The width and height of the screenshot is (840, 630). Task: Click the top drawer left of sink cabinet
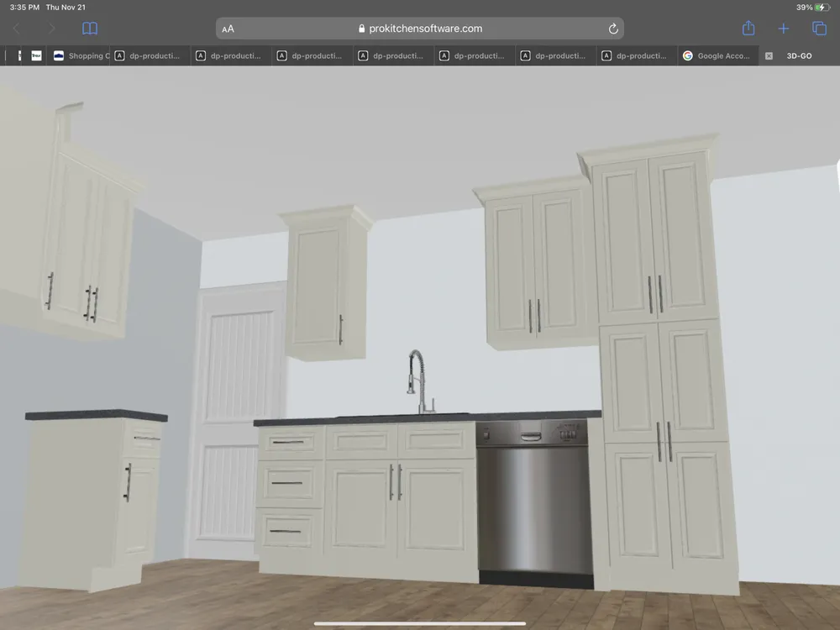pos(290,442)
